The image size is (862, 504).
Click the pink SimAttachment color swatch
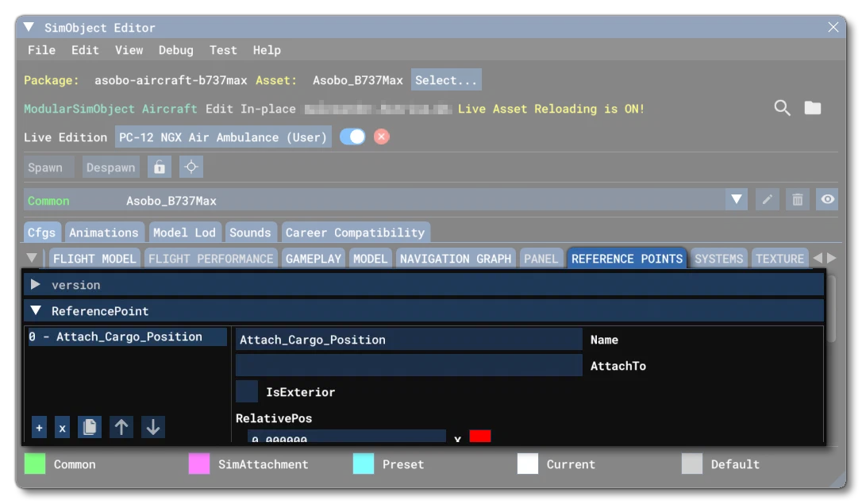pos(199,464)
